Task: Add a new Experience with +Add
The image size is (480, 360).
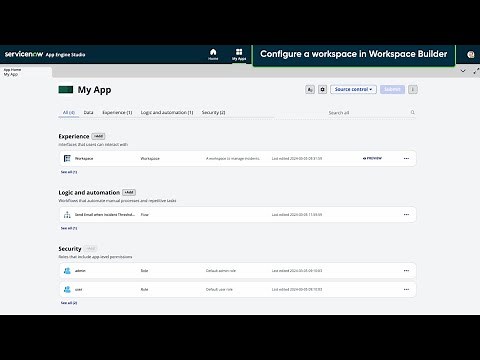Action: tap(98, 136)
